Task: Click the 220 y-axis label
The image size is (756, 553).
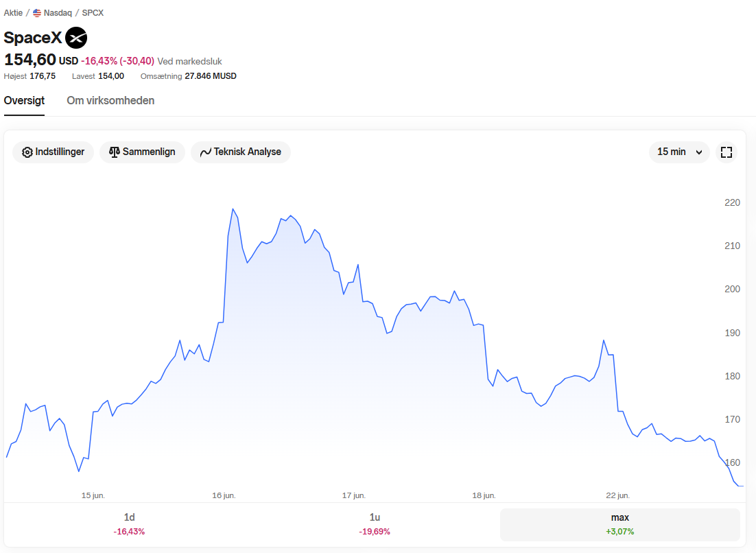Action: pos(732,203)
